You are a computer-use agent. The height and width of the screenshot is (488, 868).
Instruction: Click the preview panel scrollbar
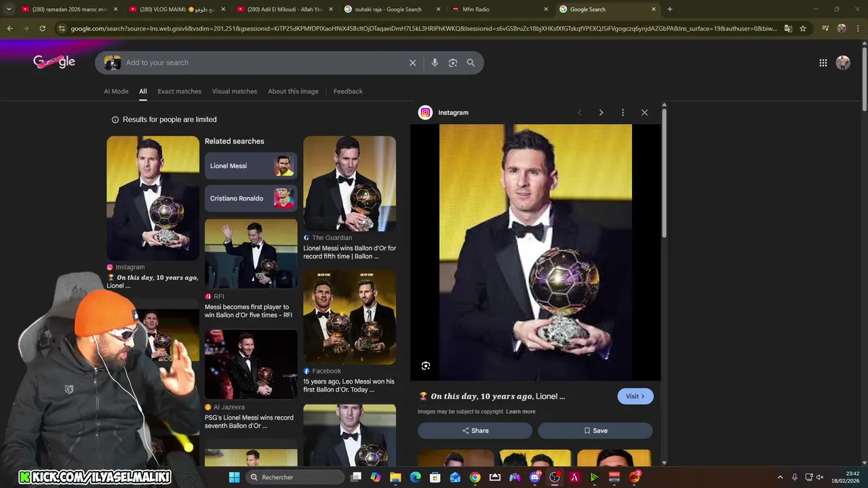tap(664, 173)
